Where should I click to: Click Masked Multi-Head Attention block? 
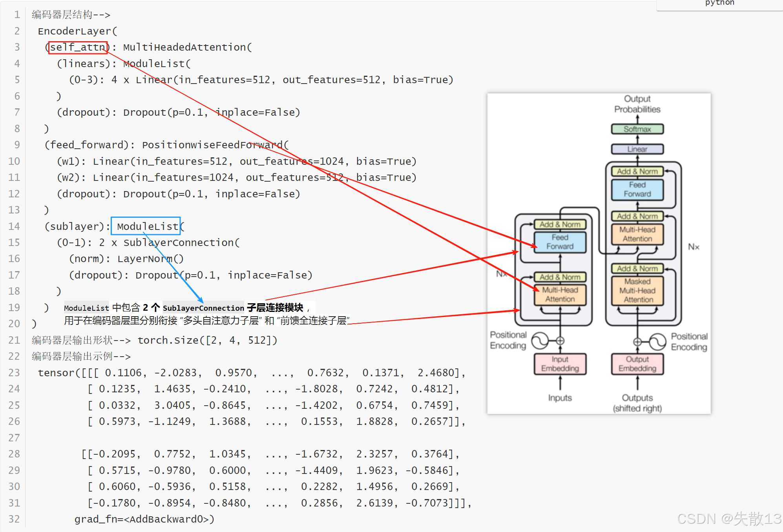[x=637, y=291]
